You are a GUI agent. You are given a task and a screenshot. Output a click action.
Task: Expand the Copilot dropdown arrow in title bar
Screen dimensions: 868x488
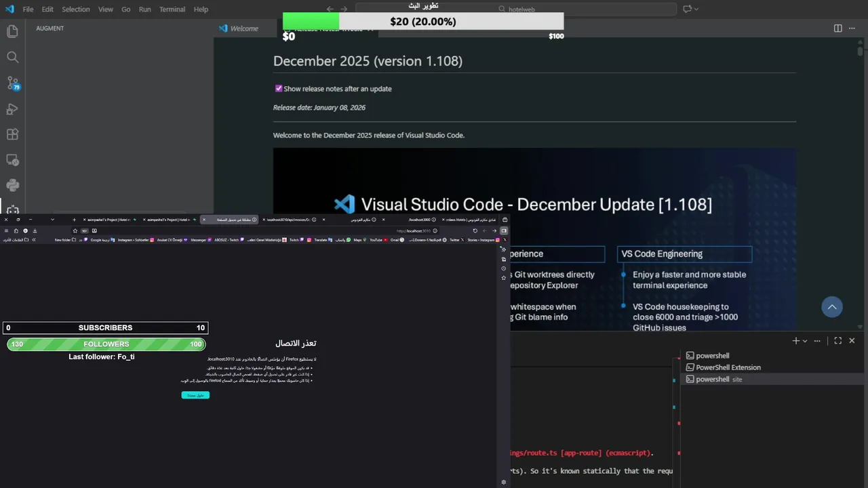(x=696, y=9)
